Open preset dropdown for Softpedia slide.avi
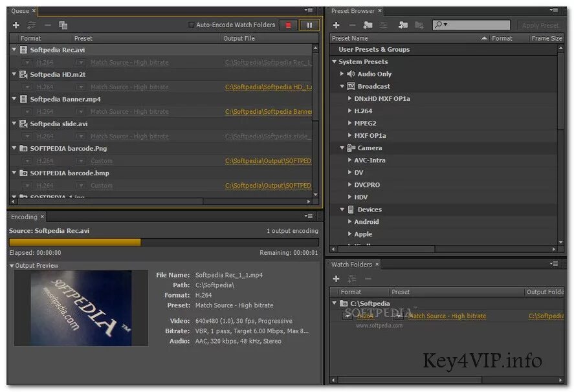 81,136
